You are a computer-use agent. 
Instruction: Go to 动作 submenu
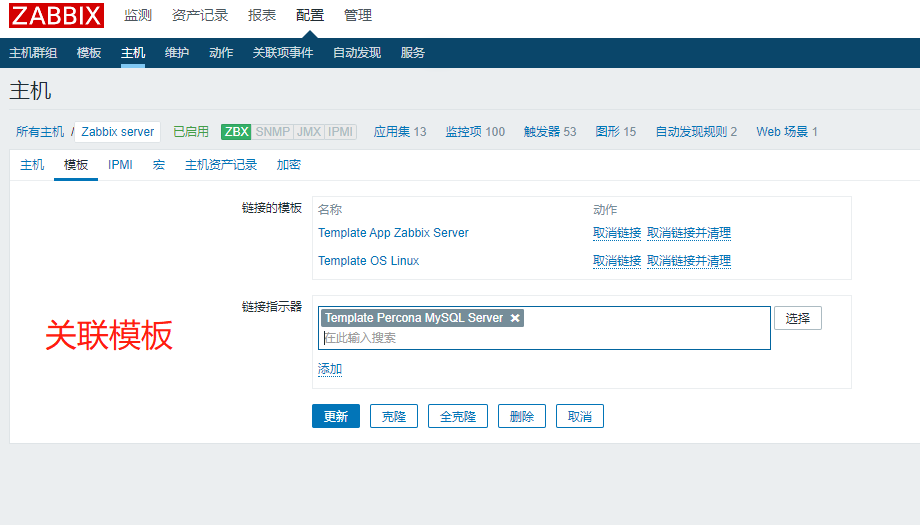[221, 53]
